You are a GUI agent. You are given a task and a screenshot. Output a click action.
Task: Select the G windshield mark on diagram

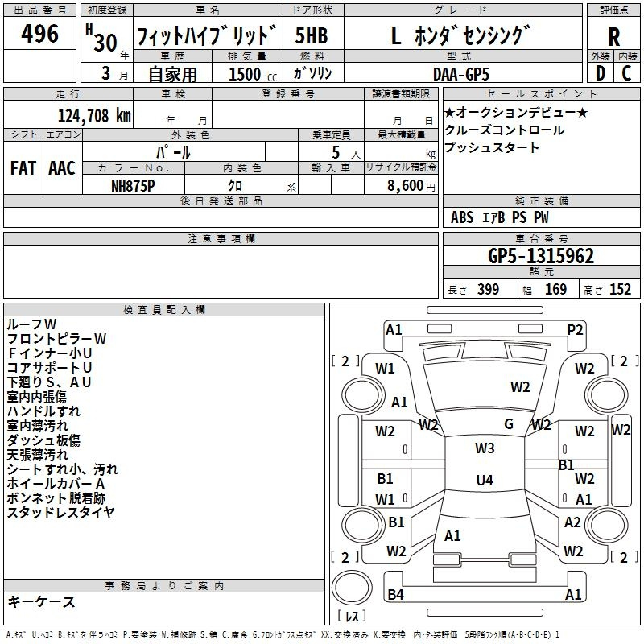point(509,424)
